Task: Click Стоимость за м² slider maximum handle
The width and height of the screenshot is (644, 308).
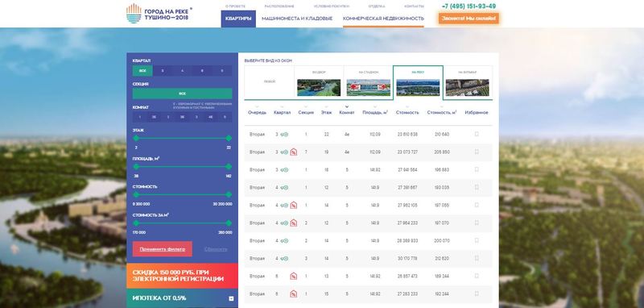Action: [x=229, y=223]
